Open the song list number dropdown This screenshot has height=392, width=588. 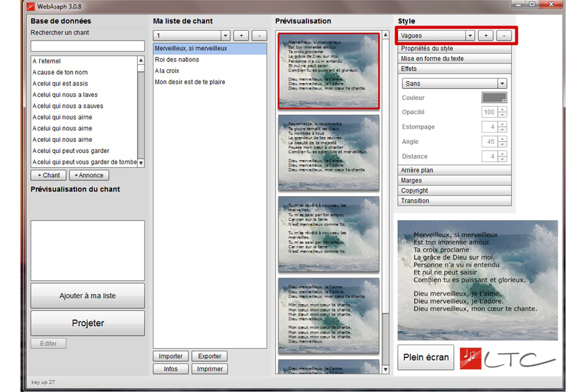point(225,35)
